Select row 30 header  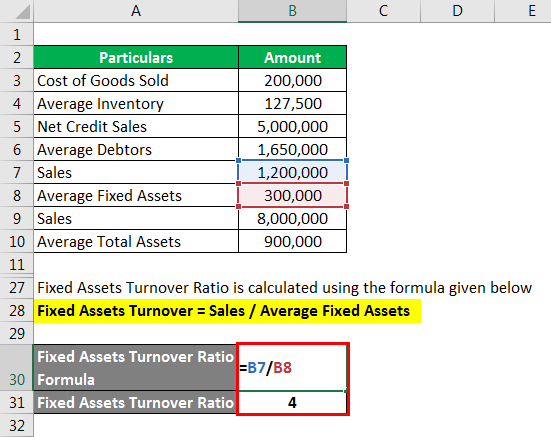click(17, 367)
